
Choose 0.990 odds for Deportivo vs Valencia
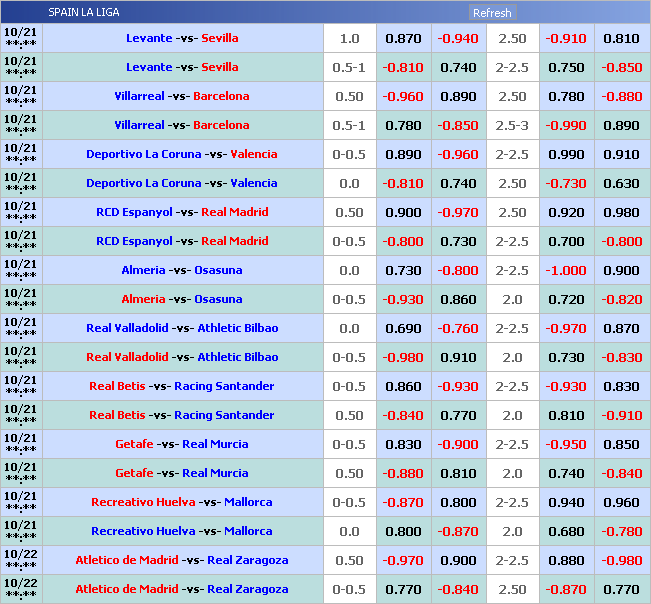(566, 154)
